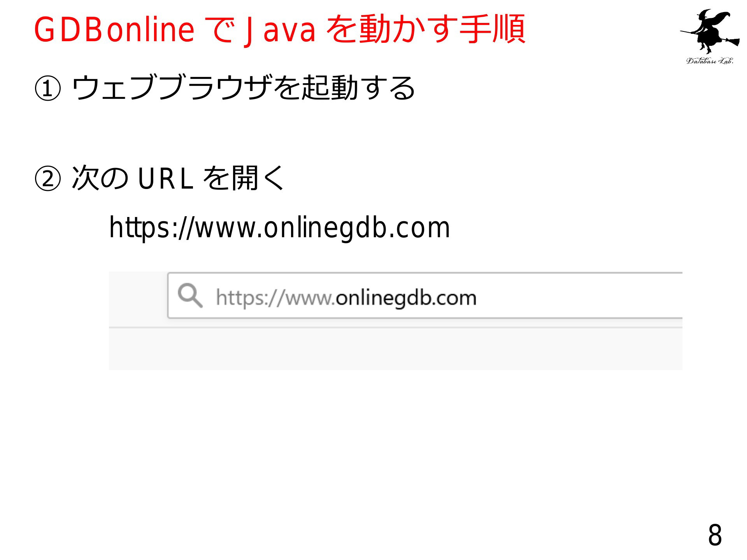
Task: Click the witch silhouette logo
Action: [x=710, y=32]
